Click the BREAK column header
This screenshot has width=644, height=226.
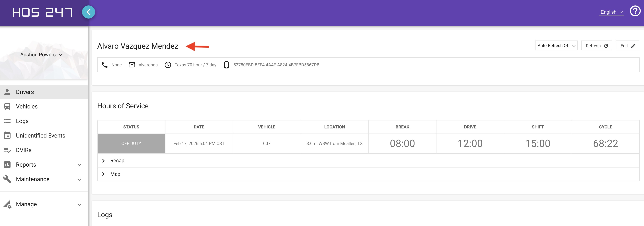click(x=402, y=127)
